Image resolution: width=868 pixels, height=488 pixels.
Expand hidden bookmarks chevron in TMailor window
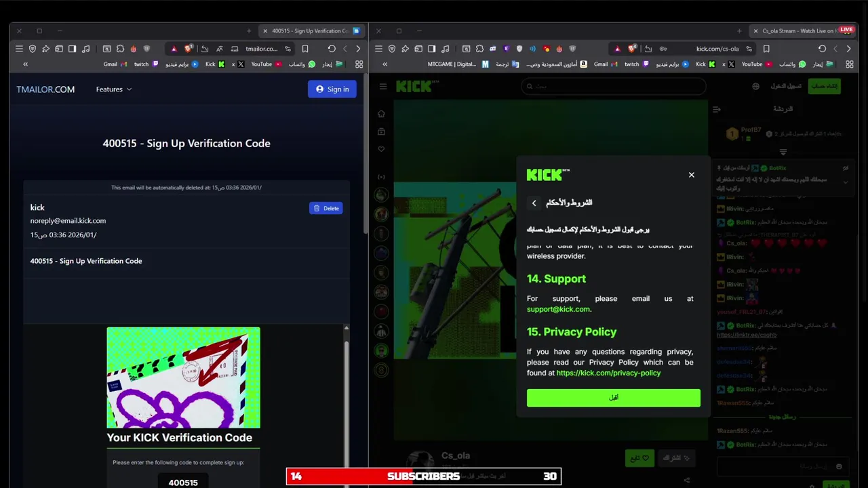click(25, 64)
